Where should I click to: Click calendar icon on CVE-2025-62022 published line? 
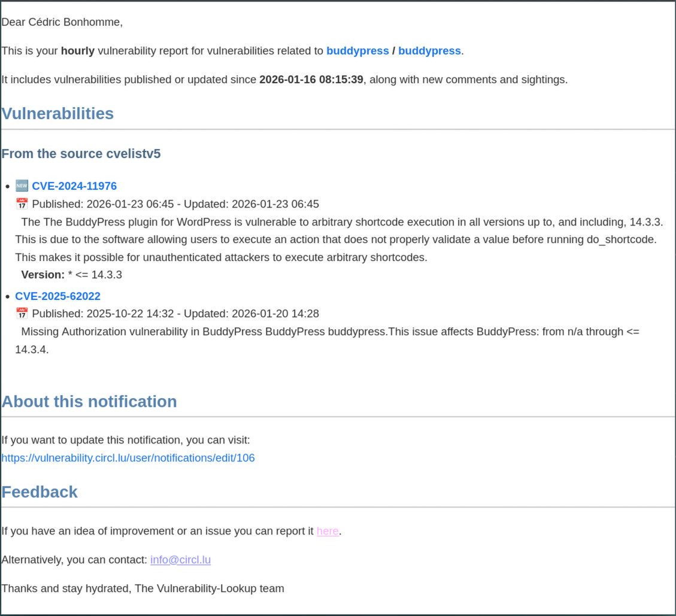click(22, 314)
